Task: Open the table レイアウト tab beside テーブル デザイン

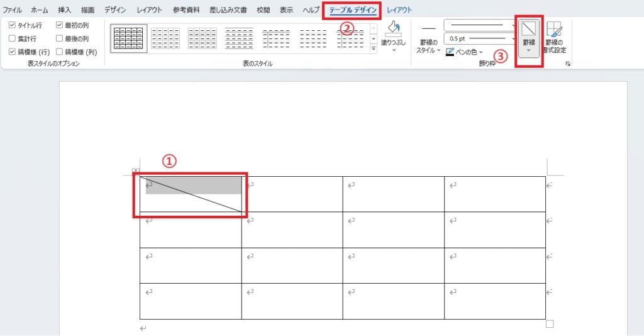Action: coord(399,10)
